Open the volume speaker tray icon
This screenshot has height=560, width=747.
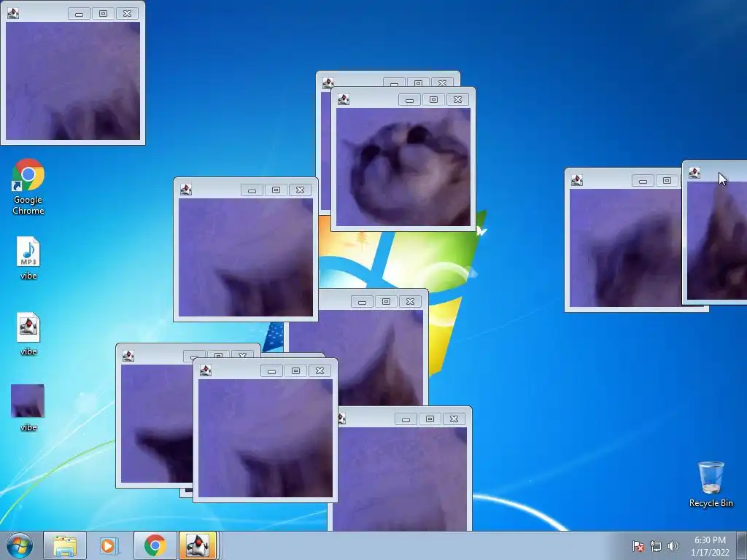[x=673, y=546]
